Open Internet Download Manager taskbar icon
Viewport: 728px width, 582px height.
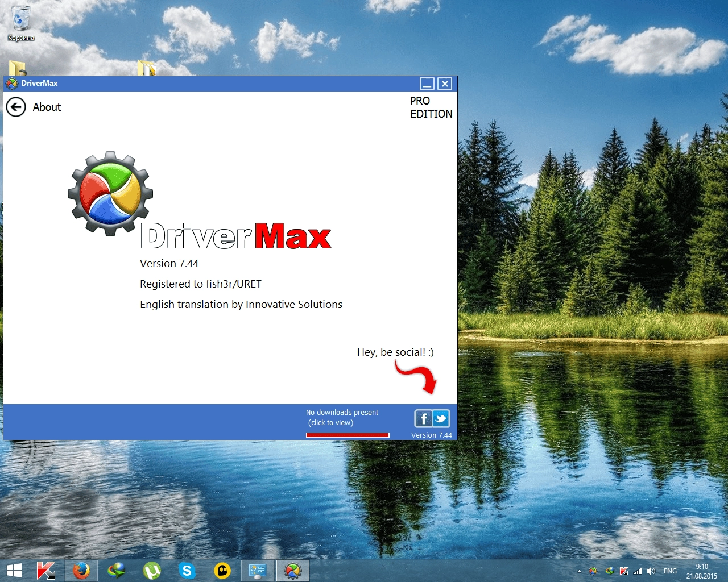[x=117, y=571]
